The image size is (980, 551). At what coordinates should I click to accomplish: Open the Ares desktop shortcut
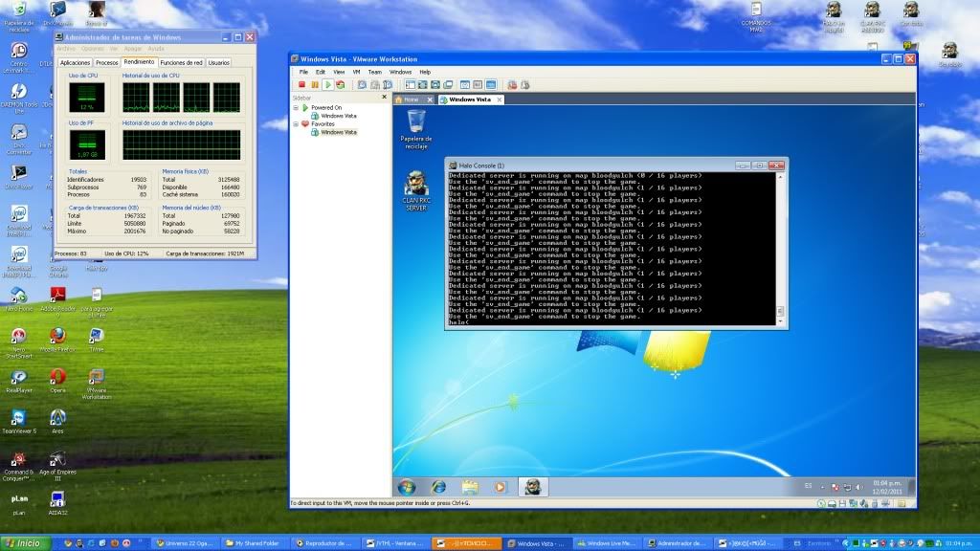[x=57, y=422]
